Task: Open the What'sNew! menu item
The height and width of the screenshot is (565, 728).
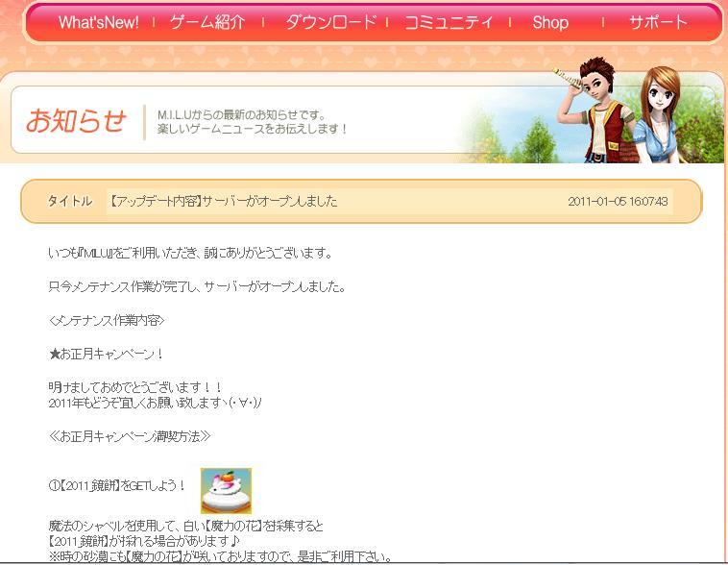Action: (98, 23)
